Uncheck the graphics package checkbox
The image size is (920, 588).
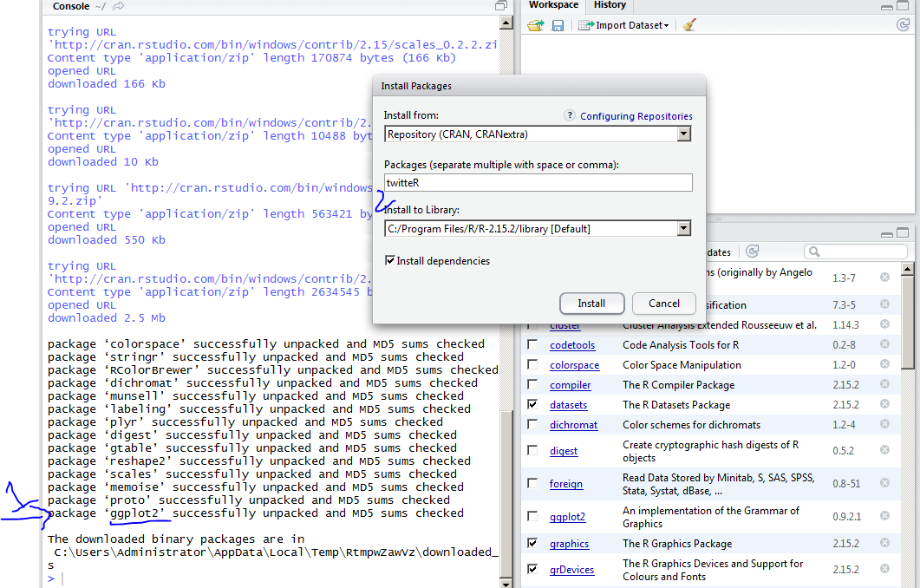532,543
